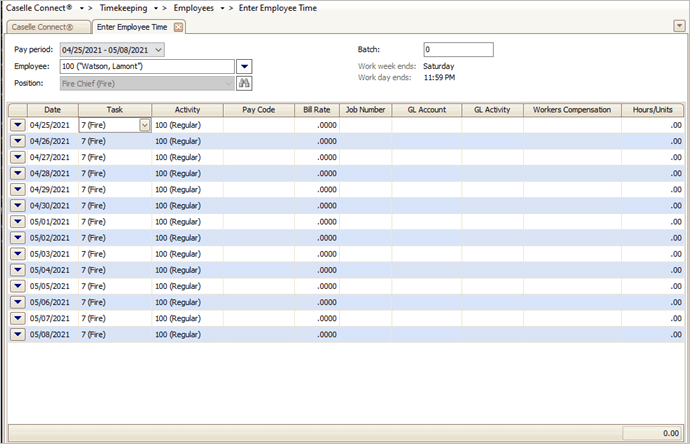Open the tab list arrow at far right
This screenshot has height=444, width=690.
point(680,26)
